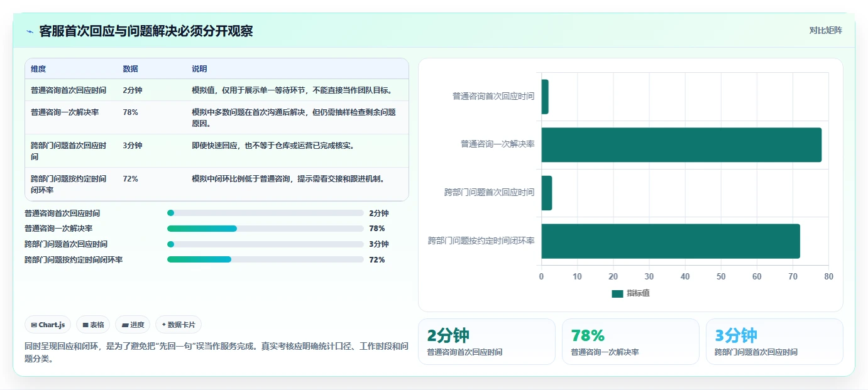The height and width of the screenshot is (390, 868).
Task: Click the 说明 column header in the table
Action: 199,69
